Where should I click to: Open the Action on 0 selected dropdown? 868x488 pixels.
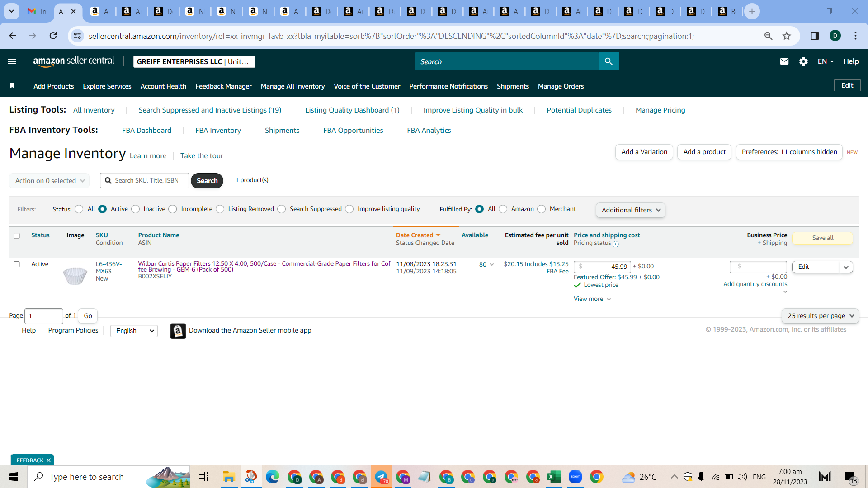coord(49,181)
